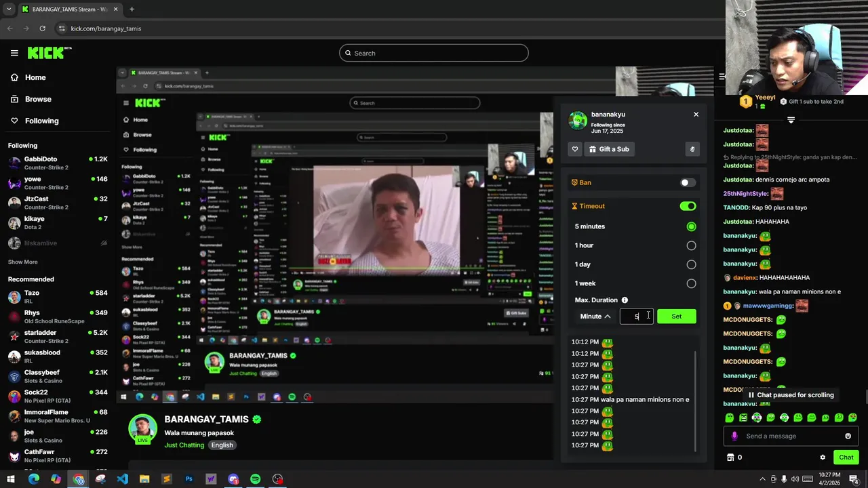868x488 pixels.
Task: Click the English language tag
Action: click(x=222, y=445)
